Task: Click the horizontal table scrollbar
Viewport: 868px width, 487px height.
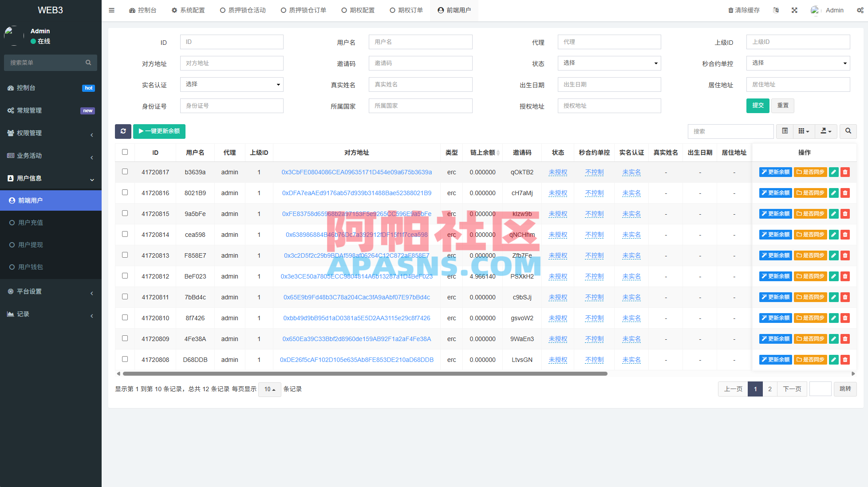Action: (365, 374)
